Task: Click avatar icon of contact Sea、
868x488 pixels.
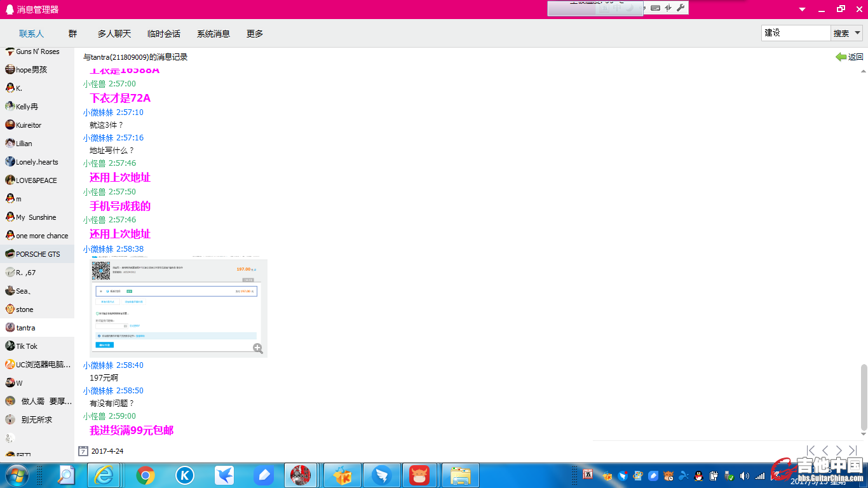Action: click(x=10, y=291)
